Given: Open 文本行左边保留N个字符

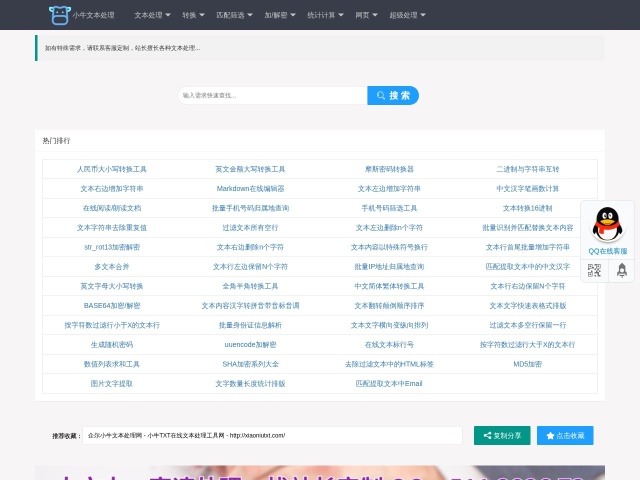Looking at the screenshot, I should tap(250, 267).
